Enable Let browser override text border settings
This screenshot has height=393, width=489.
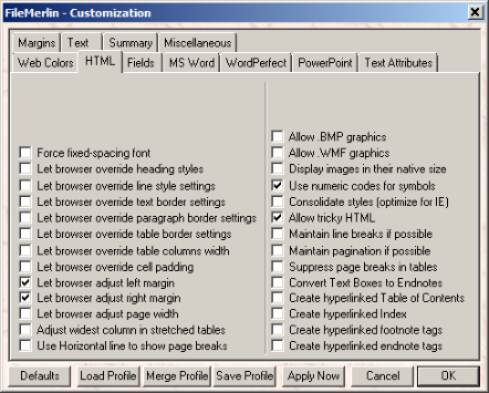coord(25,201)
